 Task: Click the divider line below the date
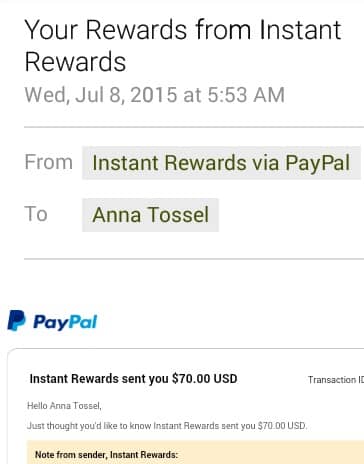pyautogui.click(x=194, y=127)
